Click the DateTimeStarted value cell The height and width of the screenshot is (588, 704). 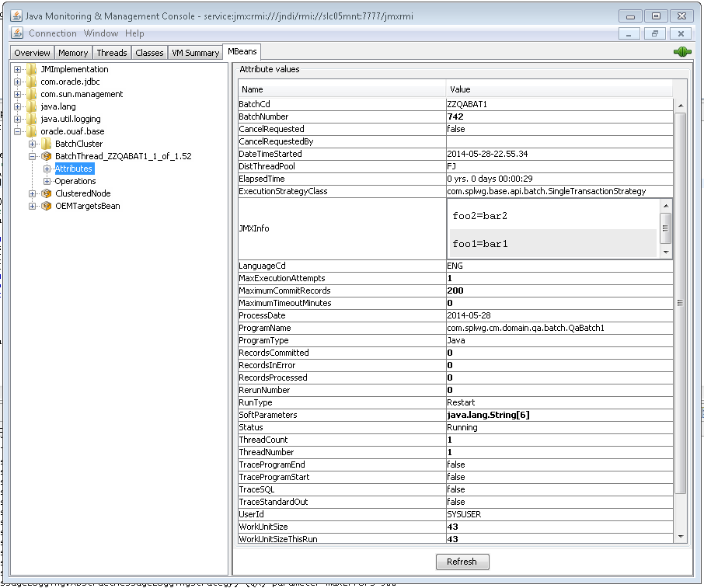click(559, 154)
